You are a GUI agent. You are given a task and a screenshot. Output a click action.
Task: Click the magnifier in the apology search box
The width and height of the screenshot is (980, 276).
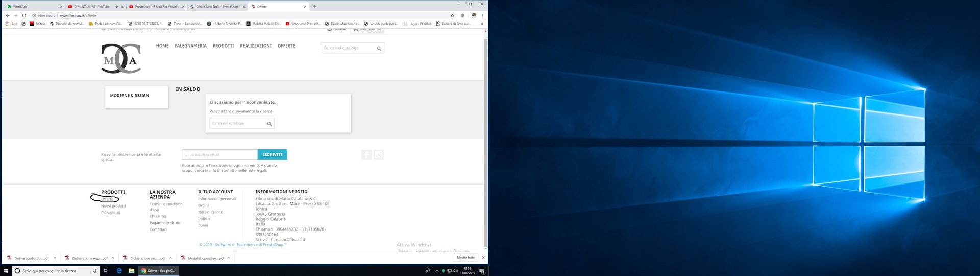point(269,123)
